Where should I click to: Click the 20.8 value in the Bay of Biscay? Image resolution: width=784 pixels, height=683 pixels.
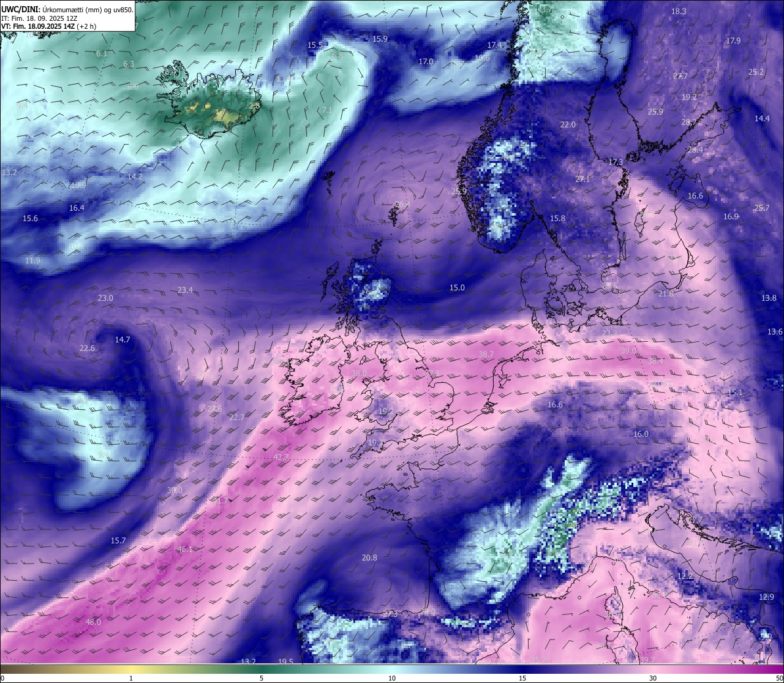coord(369,557)
